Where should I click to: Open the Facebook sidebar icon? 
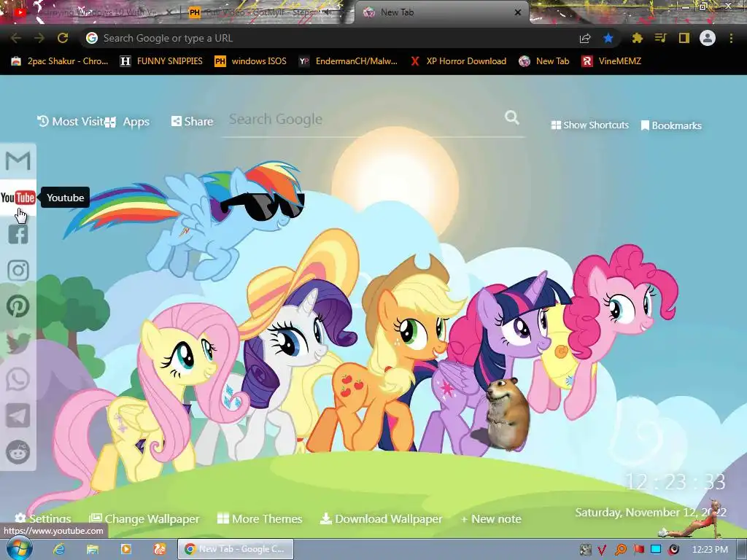pyautogui.click(x=18, y=234)
